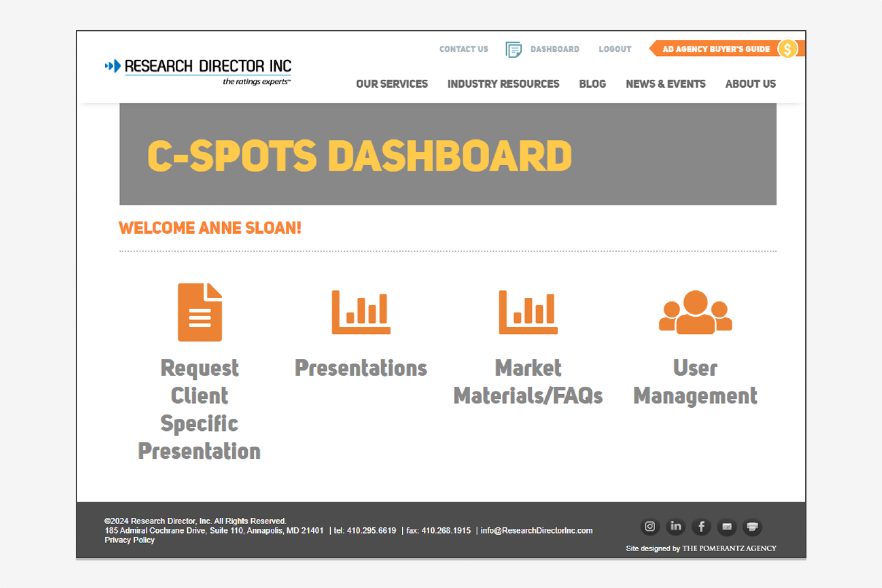Open News & Events menu
Image resolution: width=882 pixels, height=588 pixels.
666,84
